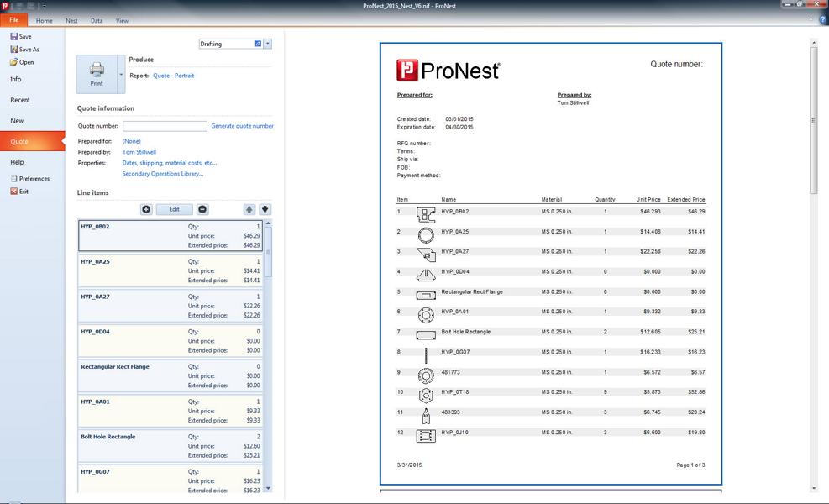
Task: Click the Extended Price column header
Action: [x=685, y=199]
